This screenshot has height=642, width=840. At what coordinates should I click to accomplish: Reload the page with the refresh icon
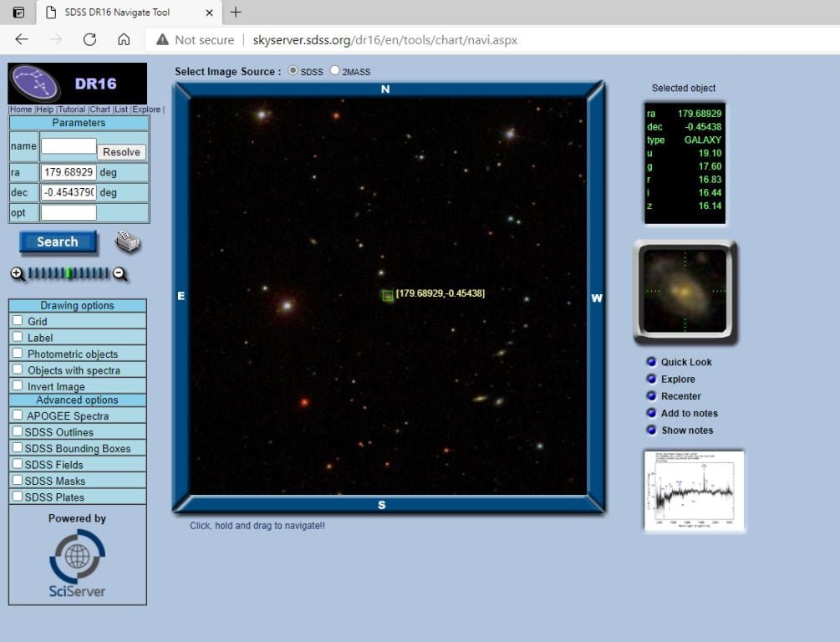(x=89, y=39)
